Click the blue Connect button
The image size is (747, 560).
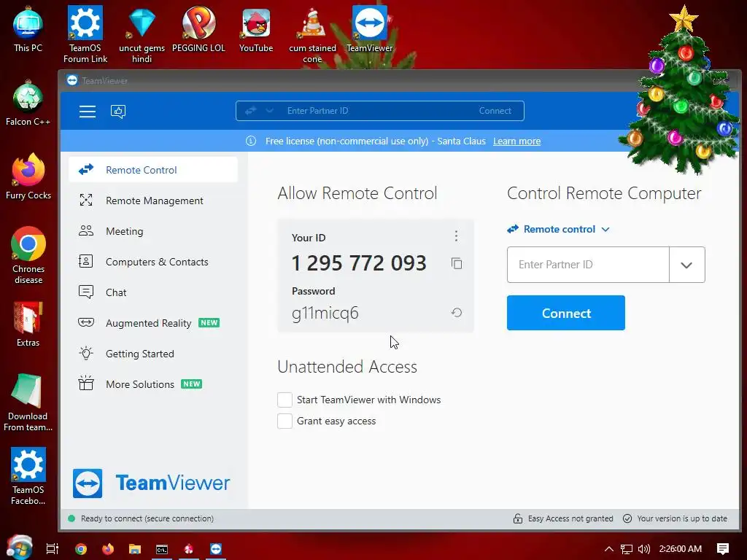(565, 313)
